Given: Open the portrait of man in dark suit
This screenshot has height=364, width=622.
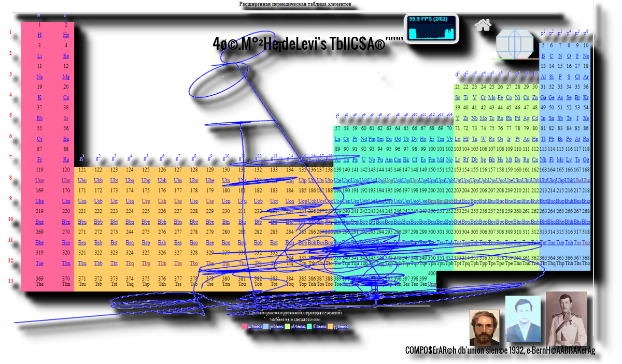Looking at the screenshot, I should 522,318.
